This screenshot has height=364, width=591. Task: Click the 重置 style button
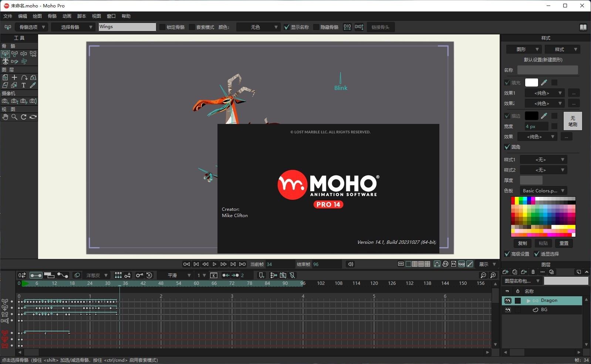point(564,243)
